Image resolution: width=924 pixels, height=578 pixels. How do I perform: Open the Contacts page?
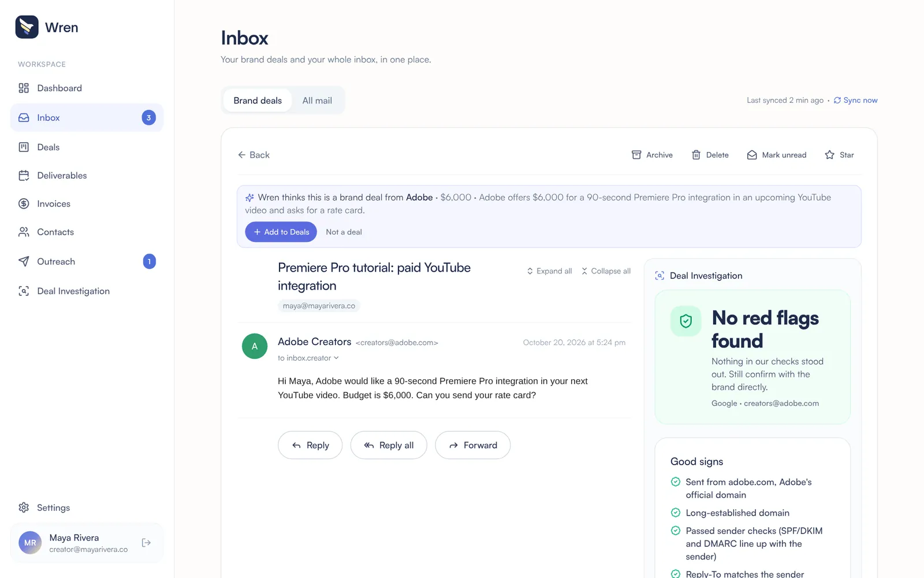click(87, 232)
